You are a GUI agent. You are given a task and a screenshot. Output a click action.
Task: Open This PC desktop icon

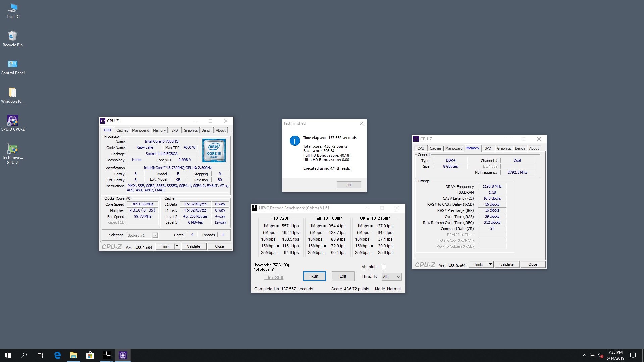coord(13,11)
